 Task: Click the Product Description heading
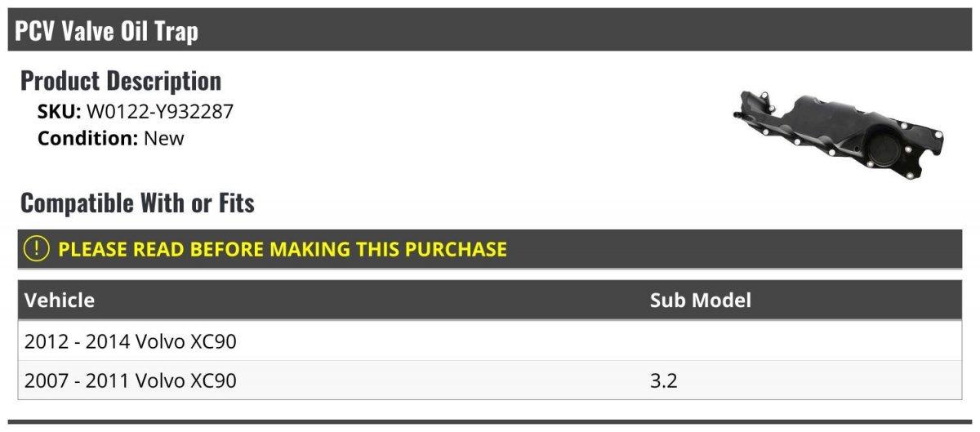pyautogui.click(x=121, y=80)
